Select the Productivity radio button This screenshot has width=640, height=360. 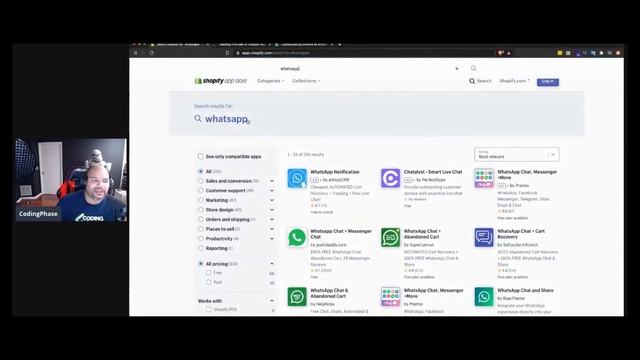pyautogui.click(x=200, y=238)
